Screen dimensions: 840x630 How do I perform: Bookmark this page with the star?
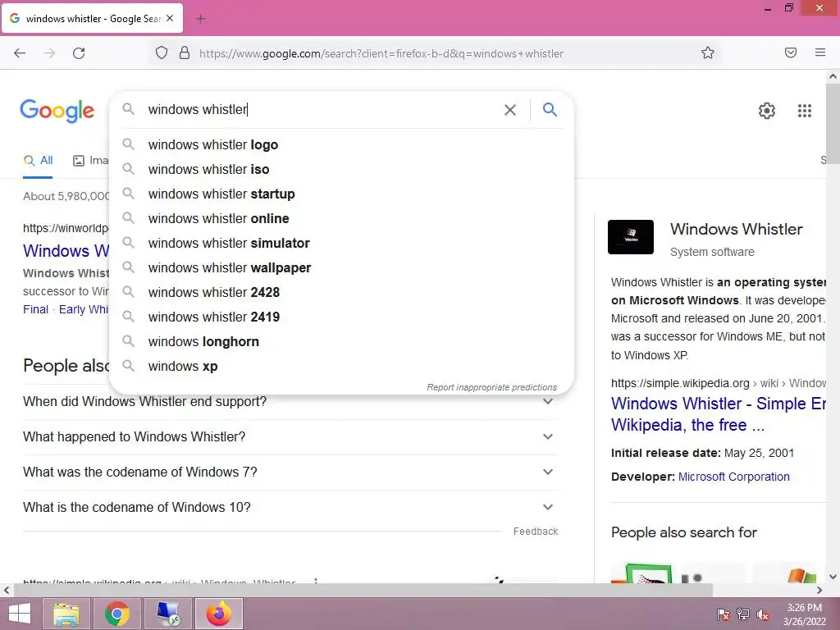pos(708,52)
